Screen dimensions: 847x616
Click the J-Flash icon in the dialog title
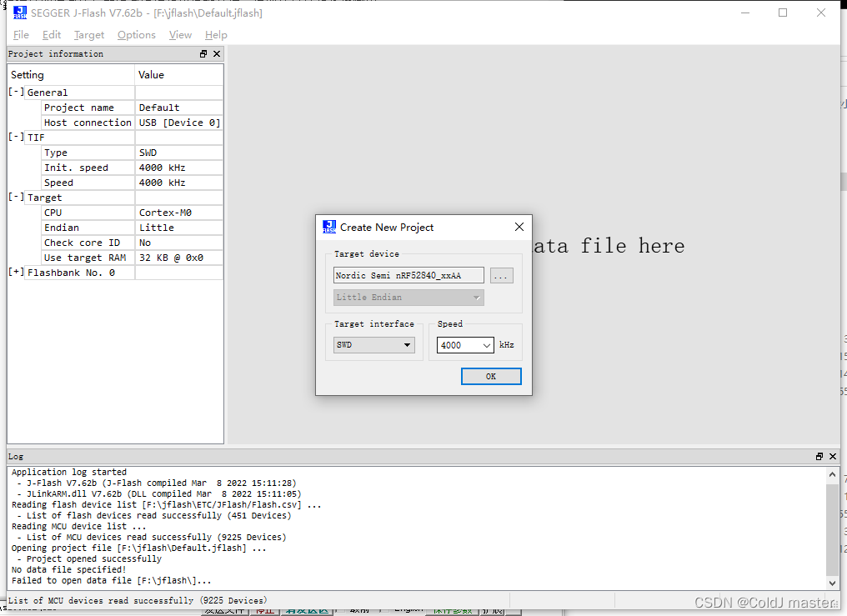(x=329, y=227)
